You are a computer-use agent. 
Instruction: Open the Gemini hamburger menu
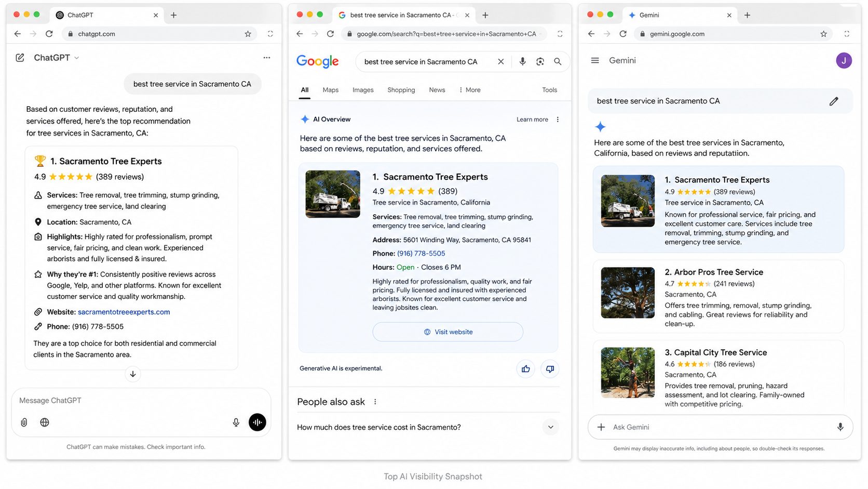tap(595, 61)
